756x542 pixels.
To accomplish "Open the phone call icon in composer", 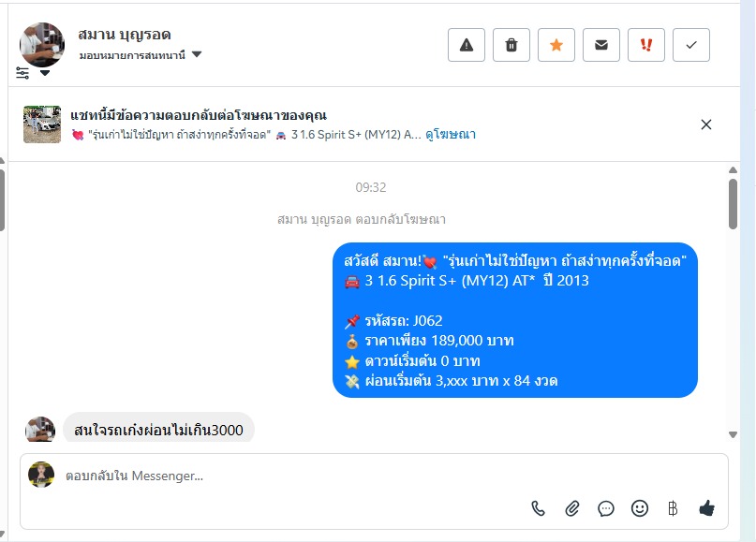I will pyautogui.click(x=538, y=508).
